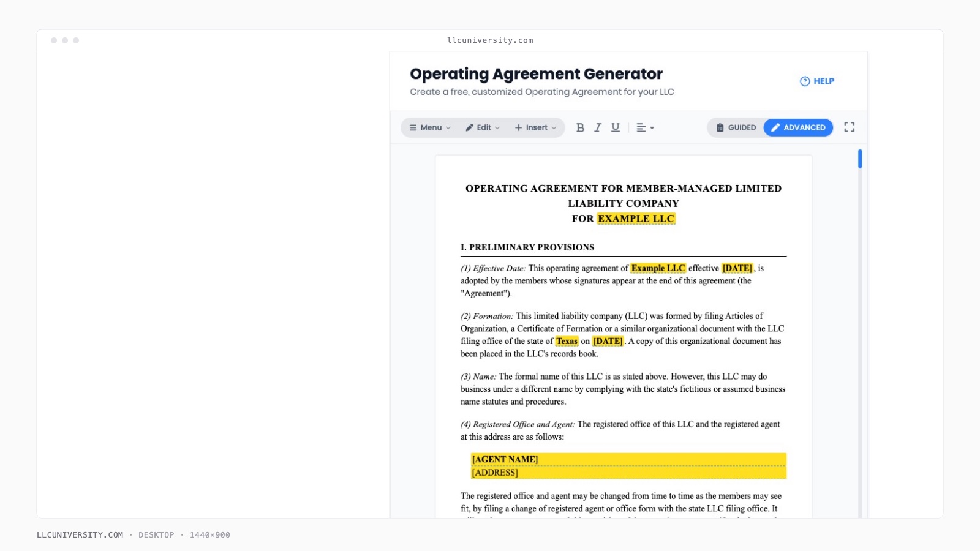Select the [ADDRESS] field
Screen dimensions: 980x551
(628, 473)
